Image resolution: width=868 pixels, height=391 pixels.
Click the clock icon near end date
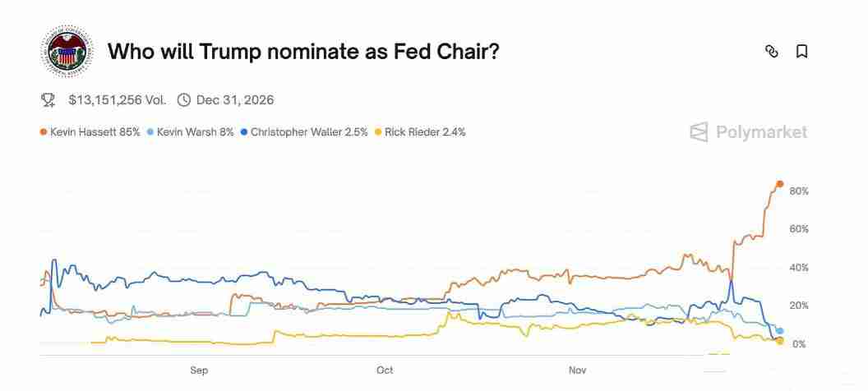coord(184,100)
